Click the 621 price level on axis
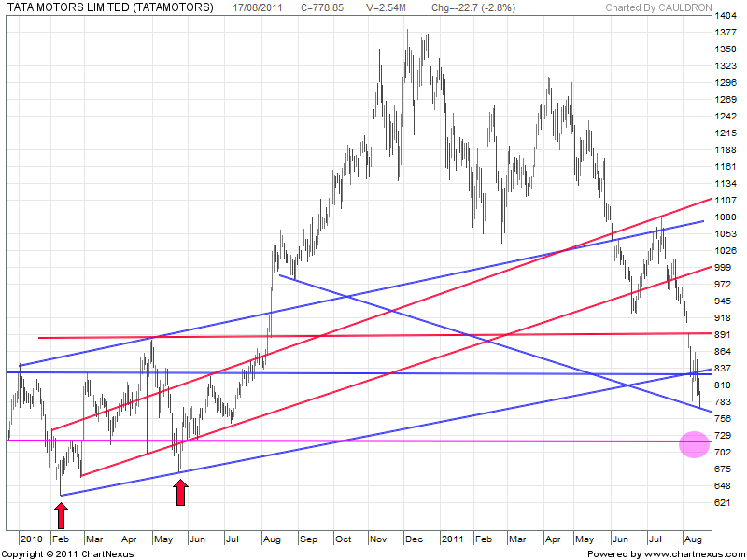 pos(722,502)
